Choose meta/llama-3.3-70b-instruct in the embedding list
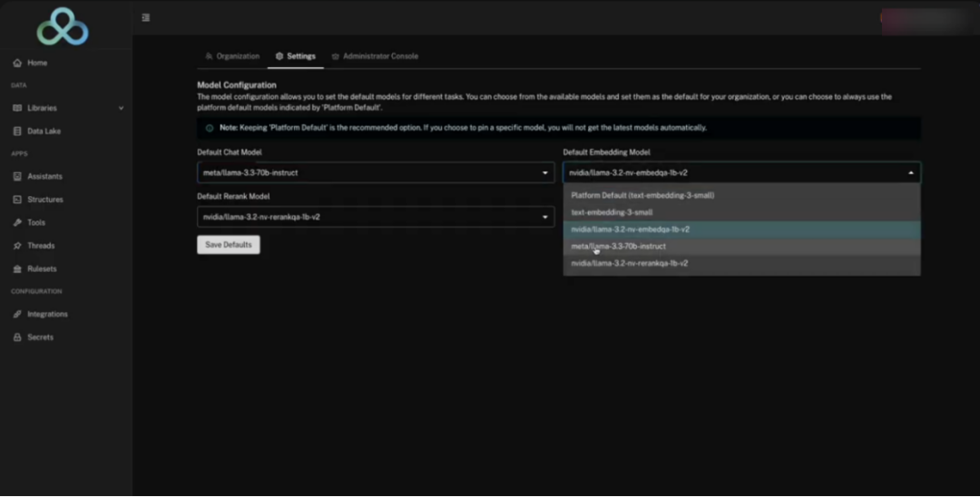 coord(741,246)
